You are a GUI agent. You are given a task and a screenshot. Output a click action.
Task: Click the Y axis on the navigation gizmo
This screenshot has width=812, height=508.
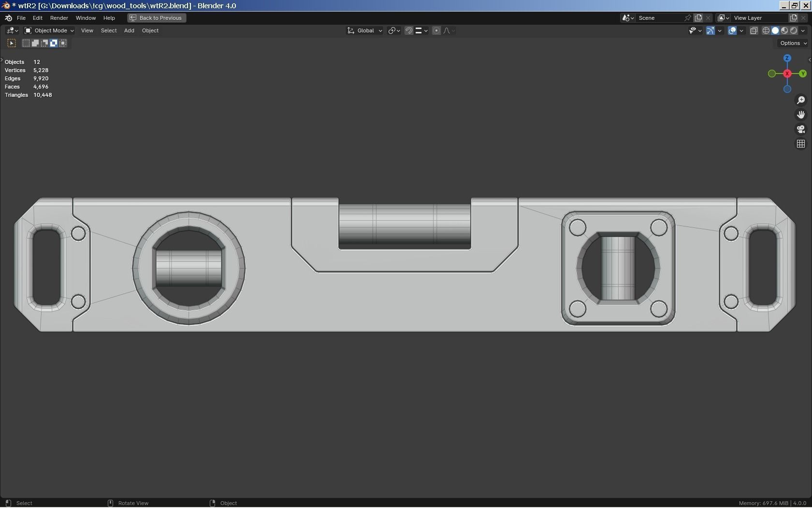[x=803, y=74]
